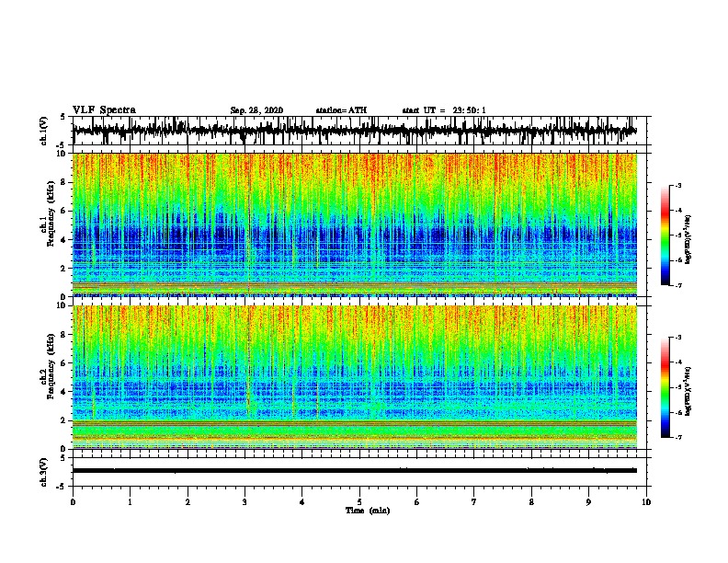
Task: Click the "station=ATH" header label
Action: [341, 110]
